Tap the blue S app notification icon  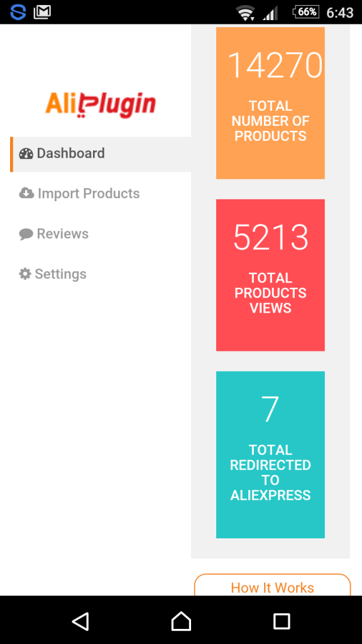pos(18,12)
